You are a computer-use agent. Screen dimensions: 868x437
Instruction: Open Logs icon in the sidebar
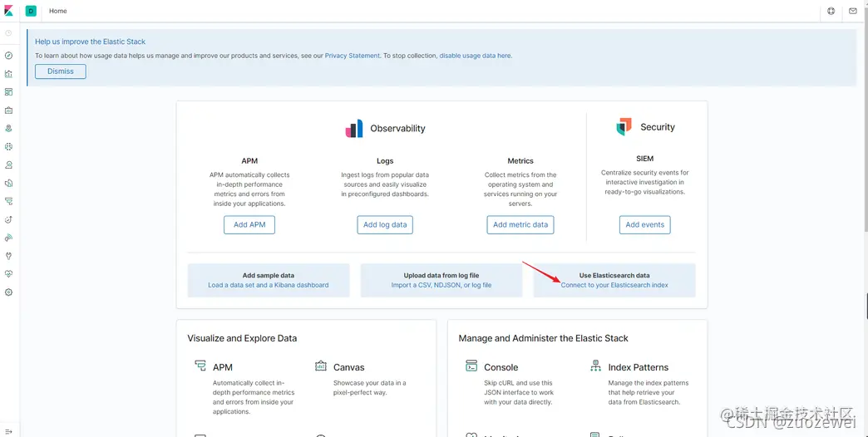(x=8, y=183)
